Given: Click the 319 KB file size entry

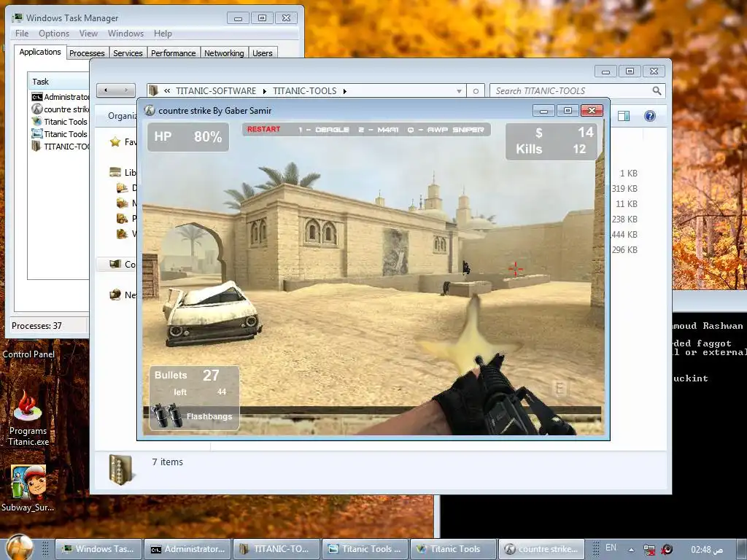Looking at the screenshot, I should (624, 189).
